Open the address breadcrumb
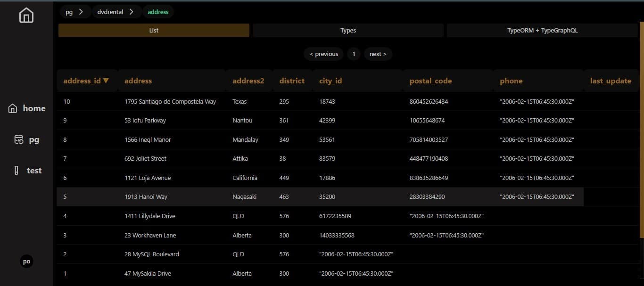The width and height of the screenshot is (644, 286). [x=158, y=12]
